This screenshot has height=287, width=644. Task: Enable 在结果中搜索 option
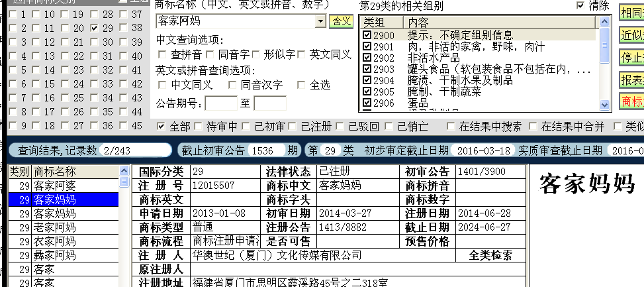pyautogui.click(x=451, y=126)
